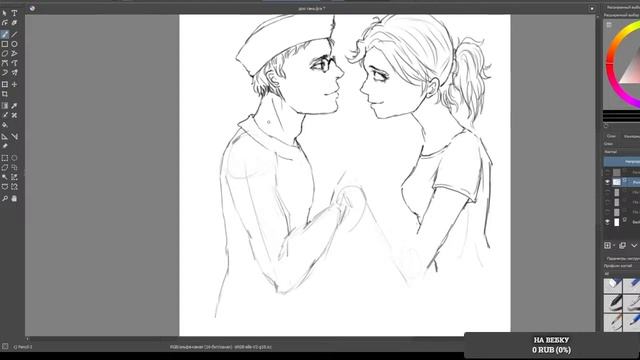This screenshot has width=640, height=360.
Task: Select the Edit Shapes tool
Action: 4,23
